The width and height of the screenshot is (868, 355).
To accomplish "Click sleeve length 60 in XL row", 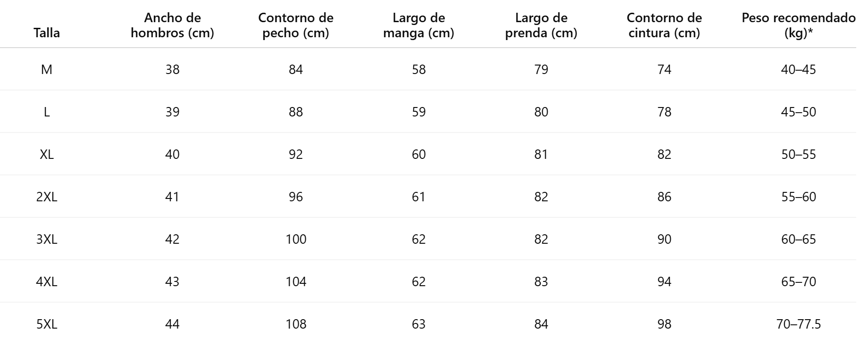I will tap(418, 155).
